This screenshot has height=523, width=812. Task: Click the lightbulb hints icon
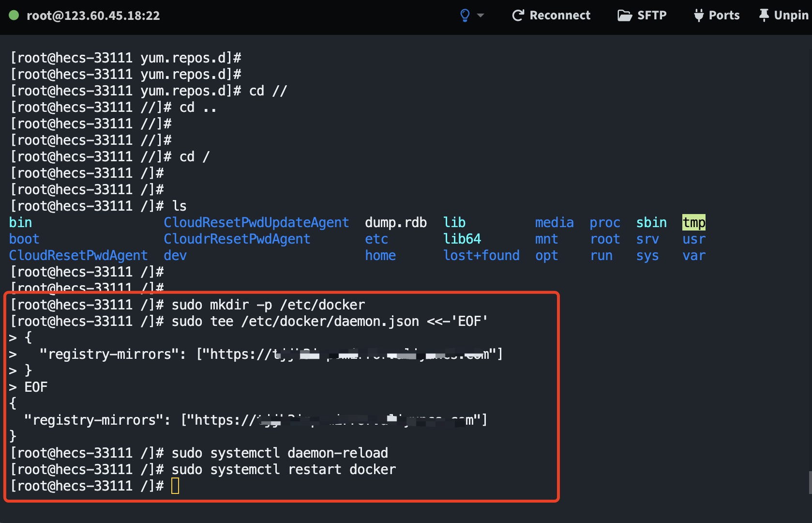point(465,15)
